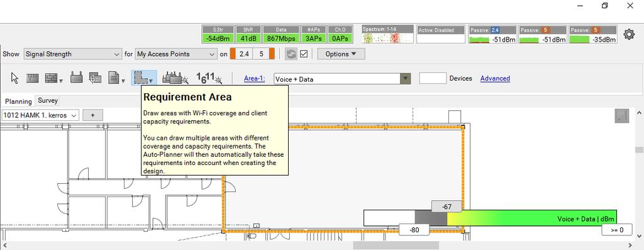644x250 pixels.
Task: Choose the brick wall drawing tool
Action: pos(53,77)
